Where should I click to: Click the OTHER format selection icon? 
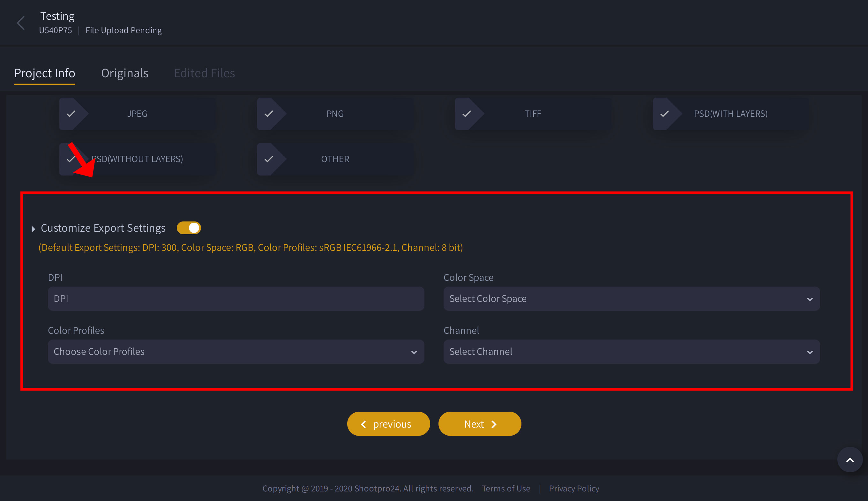click(x=269, y=159)
